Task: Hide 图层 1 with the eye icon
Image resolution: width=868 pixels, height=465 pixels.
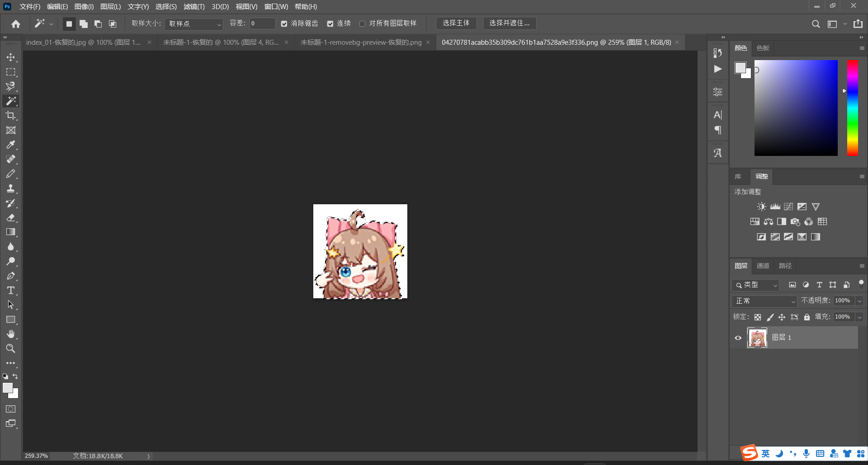Action: tap(738, 338)
